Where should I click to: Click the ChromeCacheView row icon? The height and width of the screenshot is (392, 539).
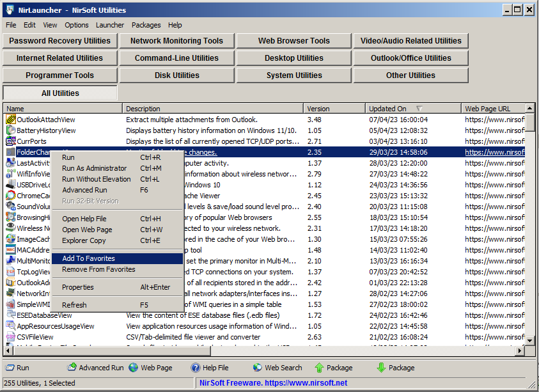[x=11, y=196]
